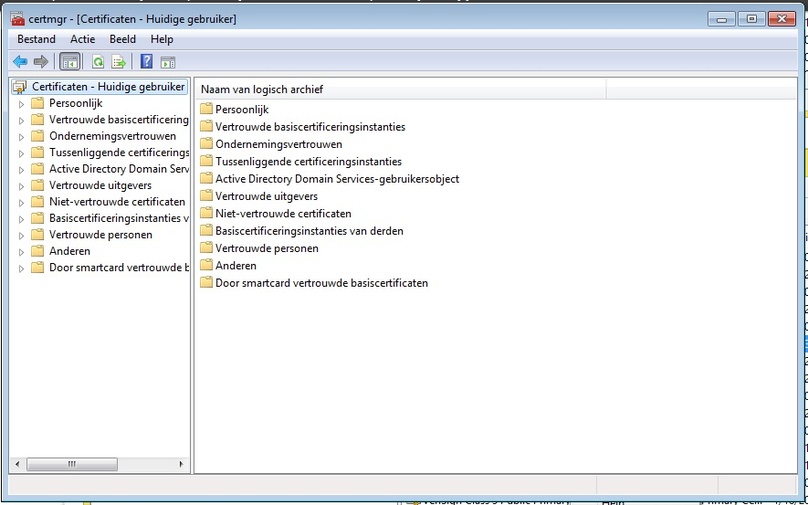
Task: Click tree pane scrollbar right arrow
Action: click(181, 464)
